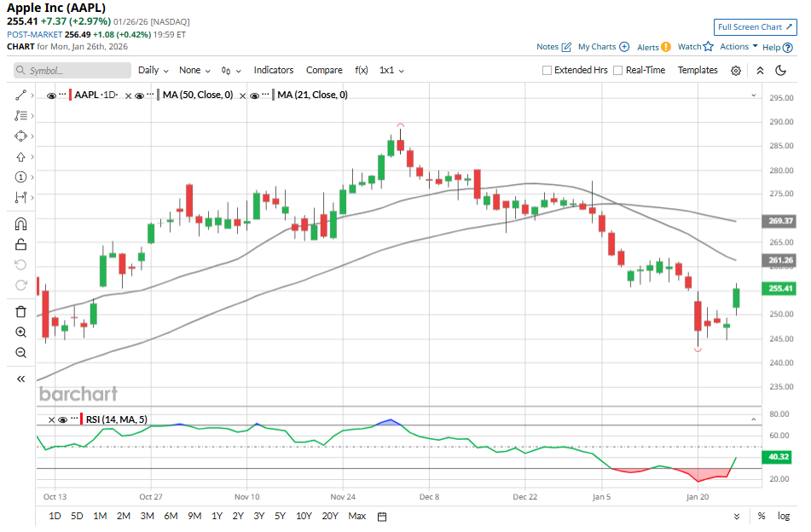Collapse the drawing tools sidebar
811x532 pixels.
point(20,379)
